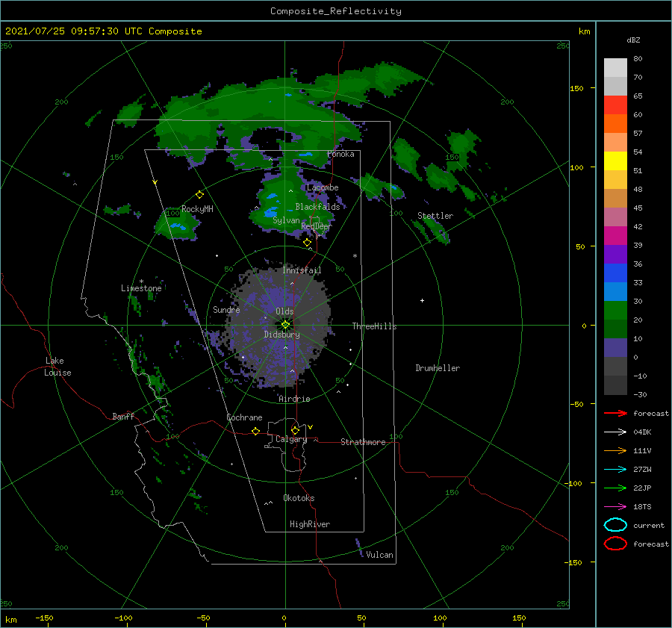
Task: Click the HighRiver city label
Action: click(310, 524)
